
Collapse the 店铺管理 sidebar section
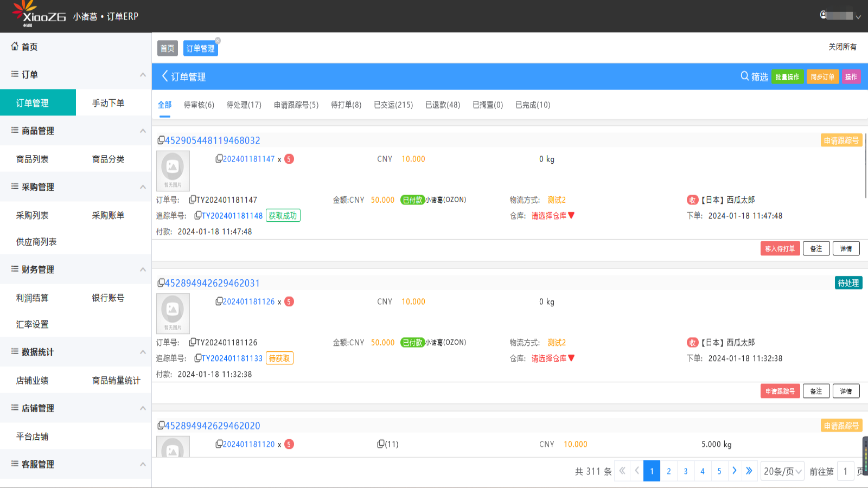(143, 408)
